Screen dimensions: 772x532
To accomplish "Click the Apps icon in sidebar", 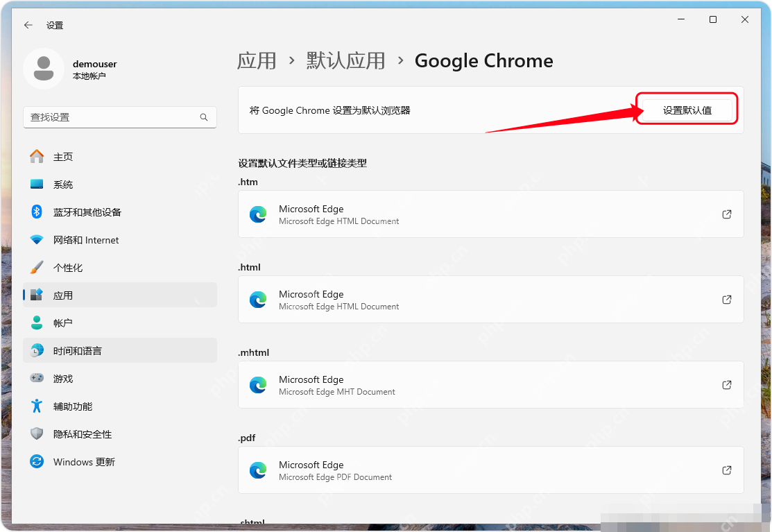I will 37,295.
